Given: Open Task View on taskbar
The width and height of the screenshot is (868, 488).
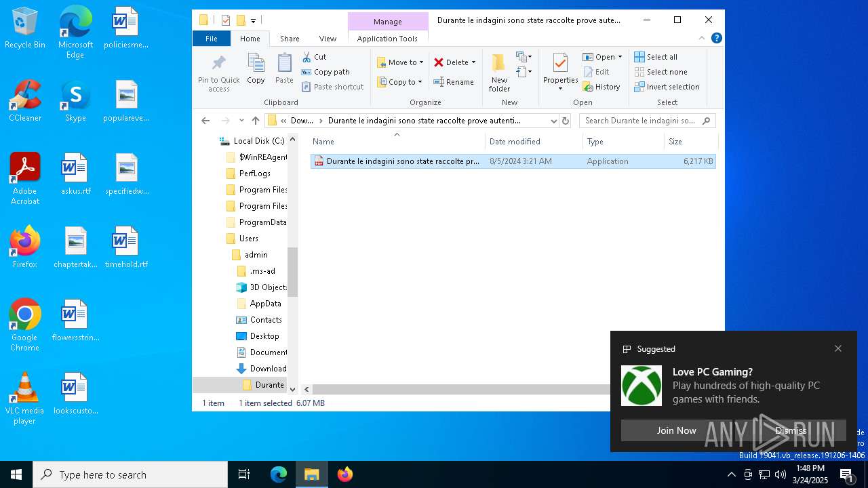Looking at the screenshot, I should [244, 474].
